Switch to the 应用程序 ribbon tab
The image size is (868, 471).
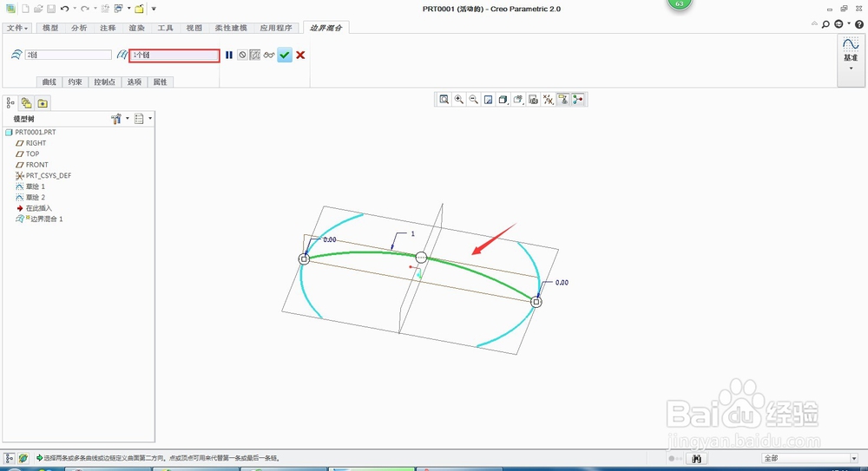(x=276, y=28)
